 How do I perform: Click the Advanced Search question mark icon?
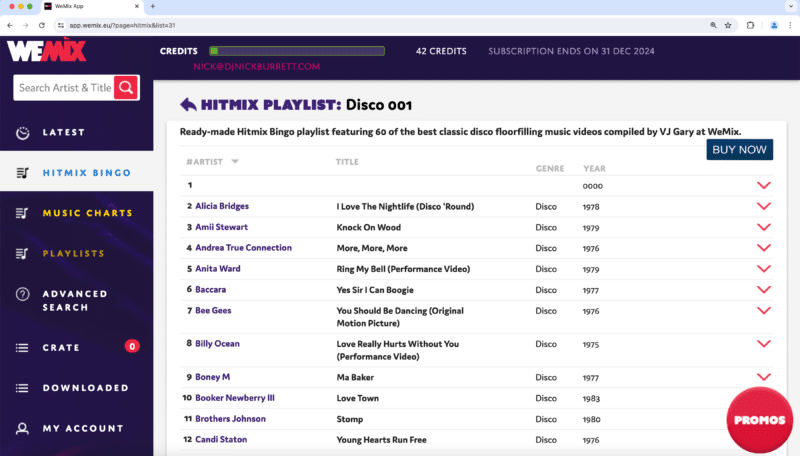point(22,294)
